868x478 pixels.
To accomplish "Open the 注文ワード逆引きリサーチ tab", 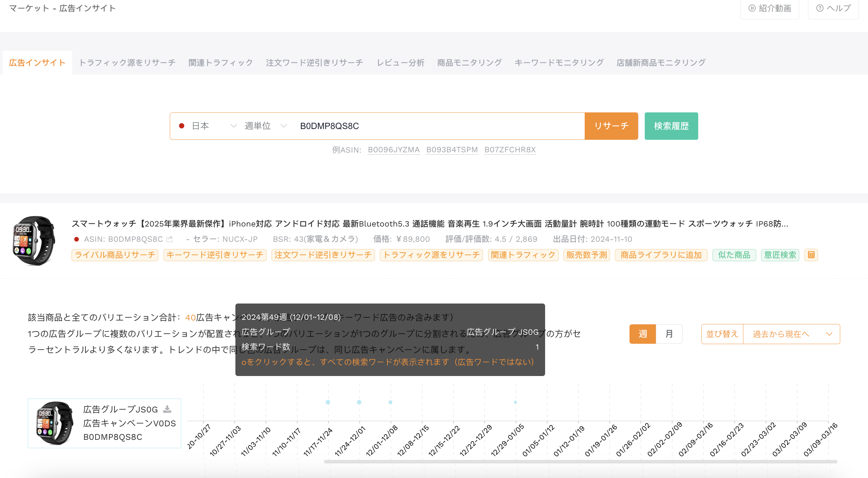I will pyautogui.click(x=315, y=63).
